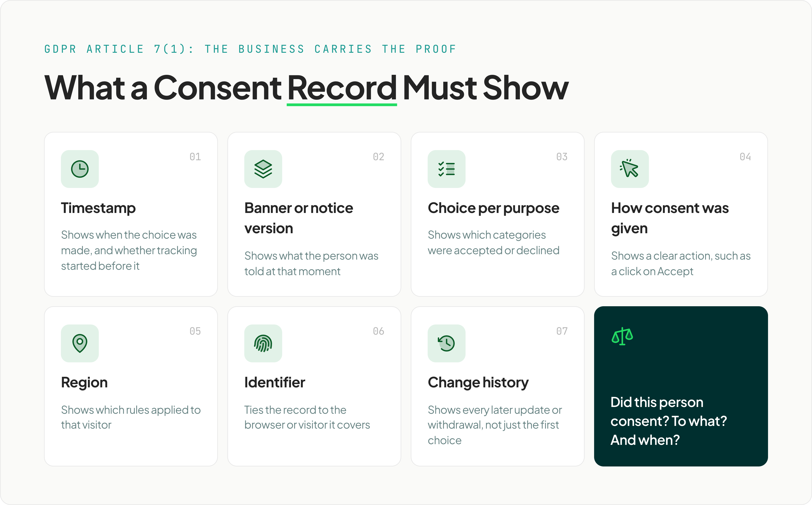Click the stacked layers icon for Banner version
812x505 pixels.
click(263, 169)
